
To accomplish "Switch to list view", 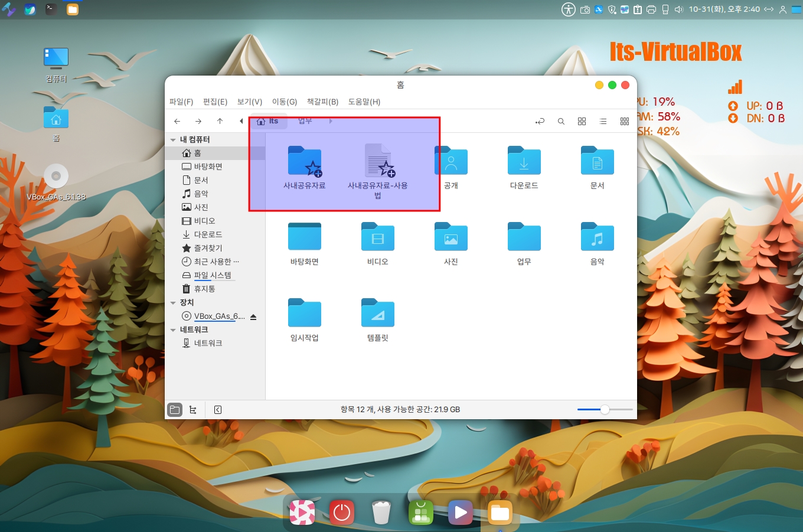I will (603, 121).
